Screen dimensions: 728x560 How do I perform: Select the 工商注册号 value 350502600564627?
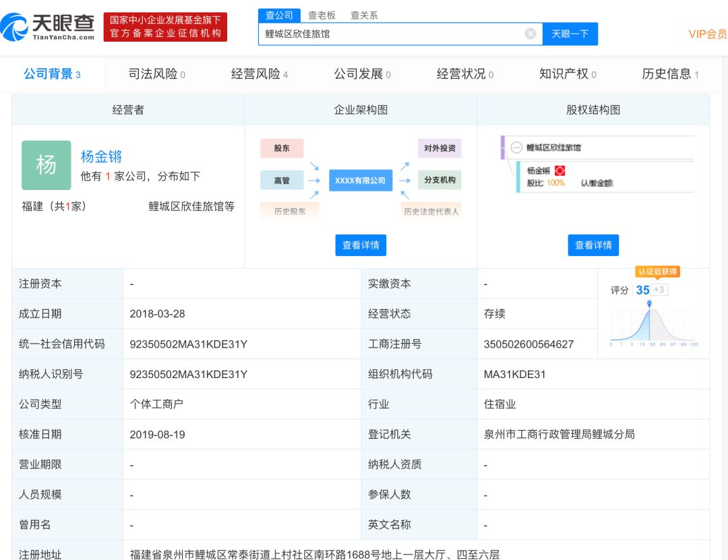point(529,344)
